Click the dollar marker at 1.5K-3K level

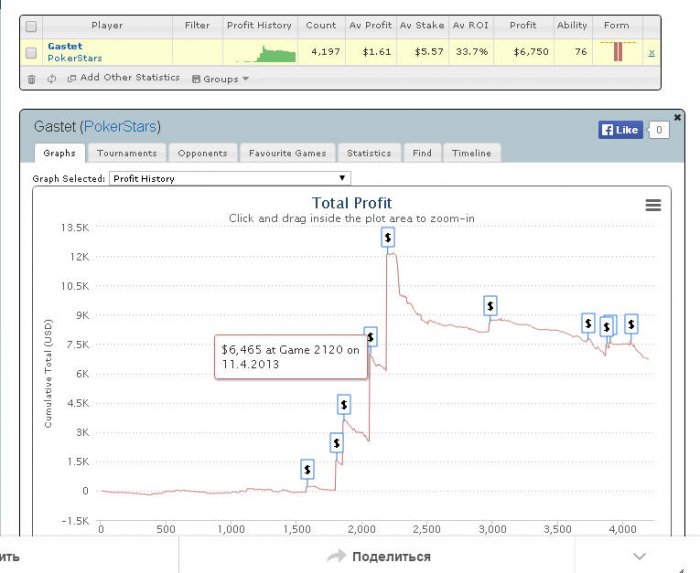click(x=337, y=443)
